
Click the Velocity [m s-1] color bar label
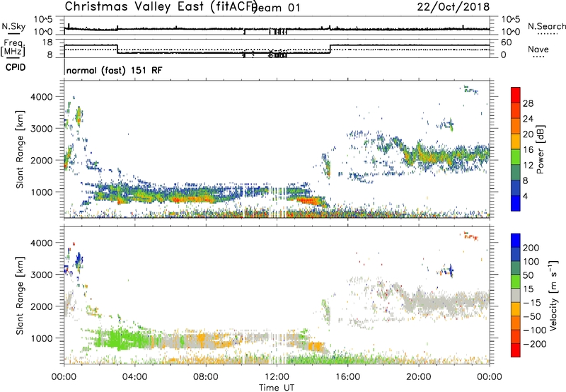pos(553,295)
